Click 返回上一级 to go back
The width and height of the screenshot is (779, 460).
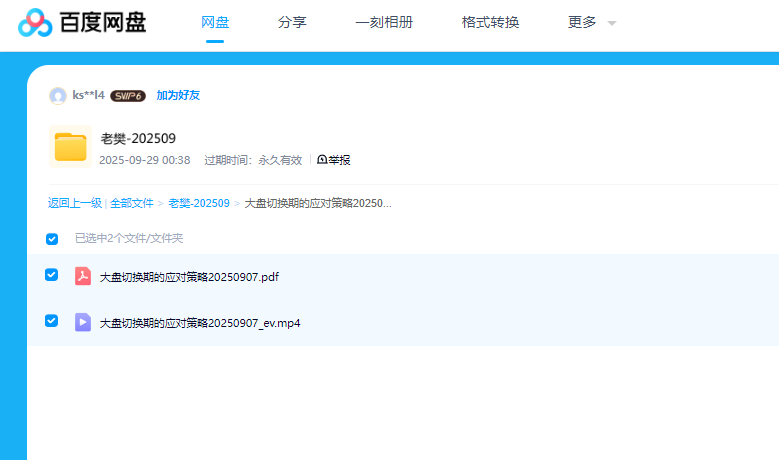(x=74, y=203)
